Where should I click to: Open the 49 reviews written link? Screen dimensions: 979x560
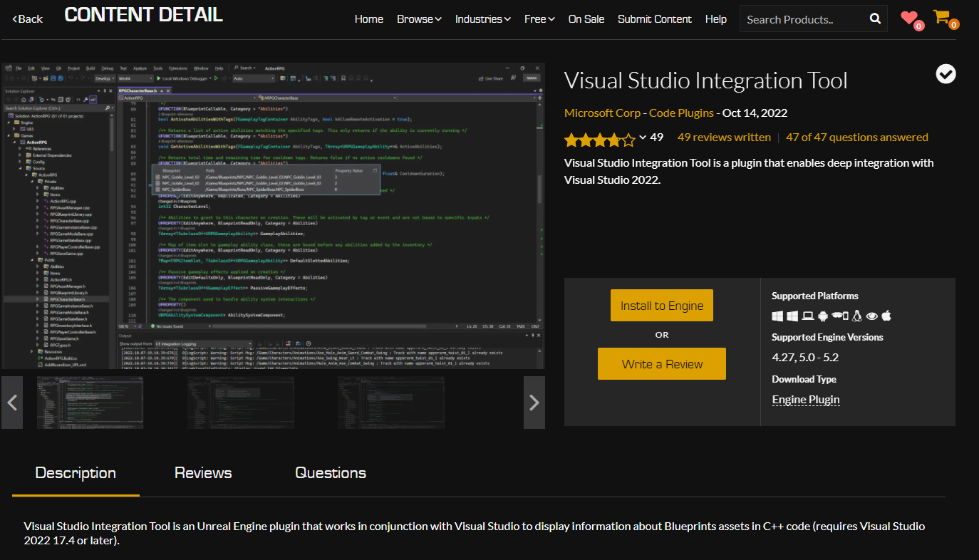pos(724,137)
